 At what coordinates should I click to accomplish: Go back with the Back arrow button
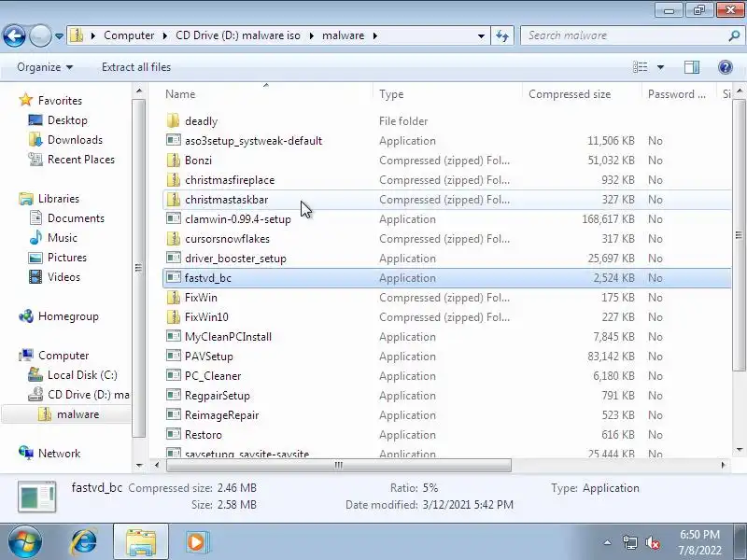14,35
